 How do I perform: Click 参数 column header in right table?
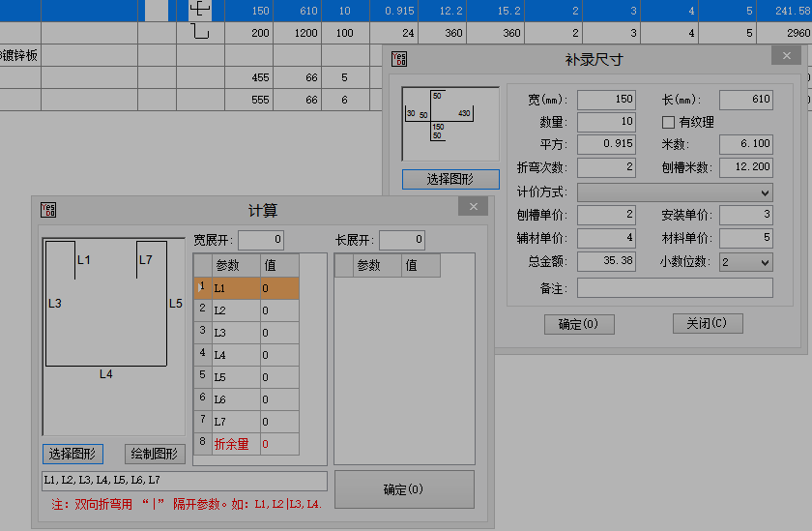[x=378, y=266]
